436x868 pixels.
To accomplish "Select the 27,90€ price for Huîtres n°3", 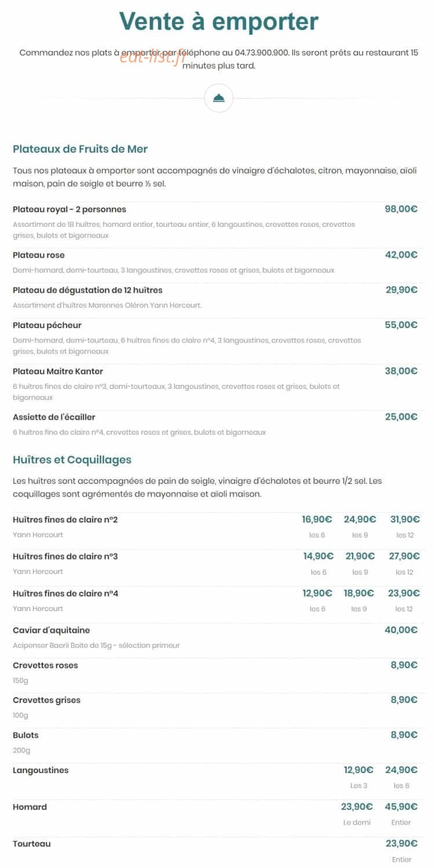I will pyautogui.click(x=405, y=556).
